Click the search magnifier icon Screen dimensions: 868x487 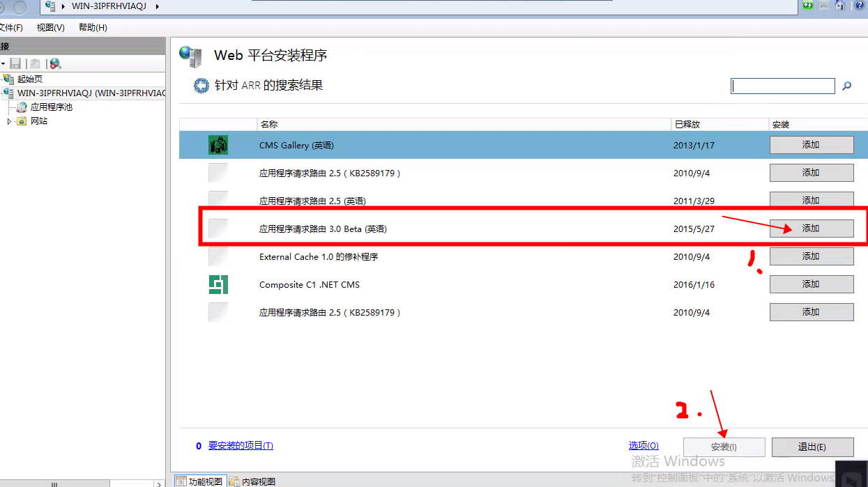(x=846, y=86)
